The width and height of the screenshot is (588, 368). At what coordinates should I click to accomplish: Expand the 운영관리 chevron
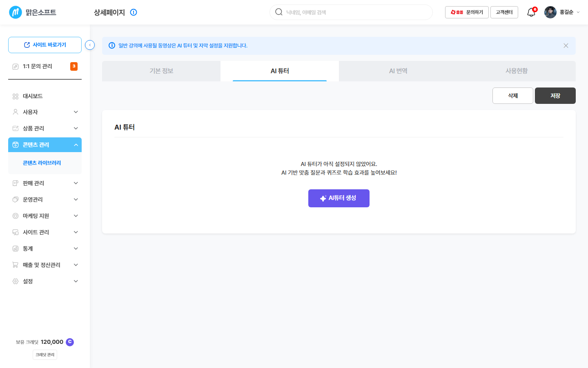tap(76, 200)
